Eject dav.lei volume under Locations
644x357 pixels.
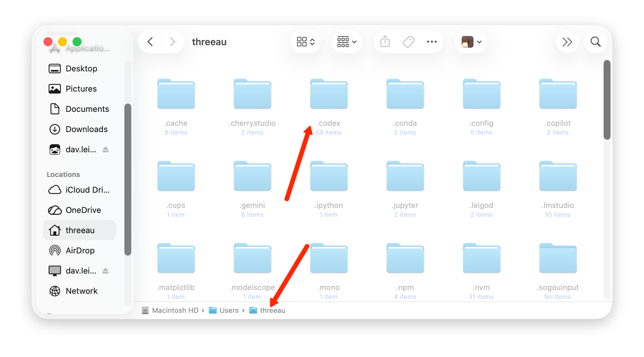coord(105,271)
